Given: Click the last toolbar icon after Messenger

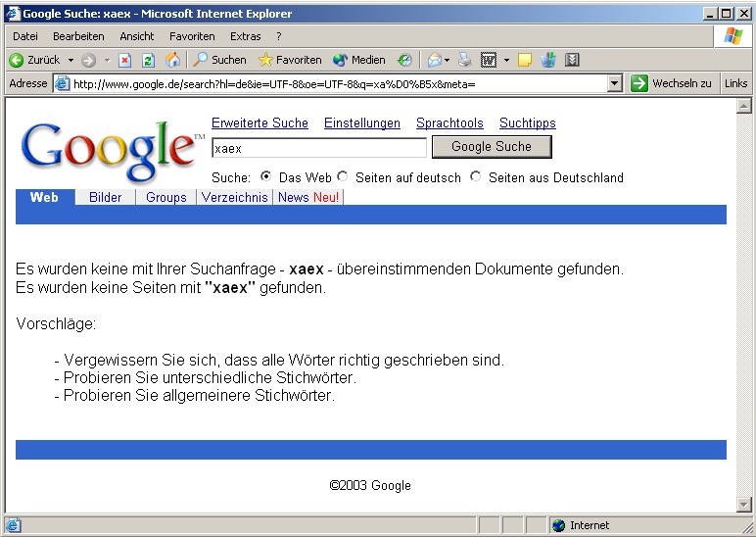Looking at the screenshot, I should coord(572,60).
